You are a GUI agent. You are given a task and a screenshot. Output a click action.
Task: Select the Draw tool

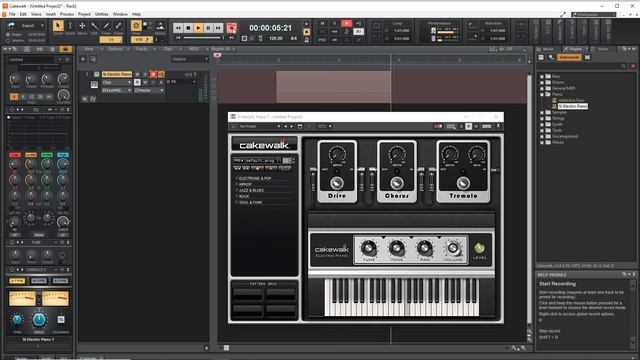pyautogui.click(x=106, y=26)
